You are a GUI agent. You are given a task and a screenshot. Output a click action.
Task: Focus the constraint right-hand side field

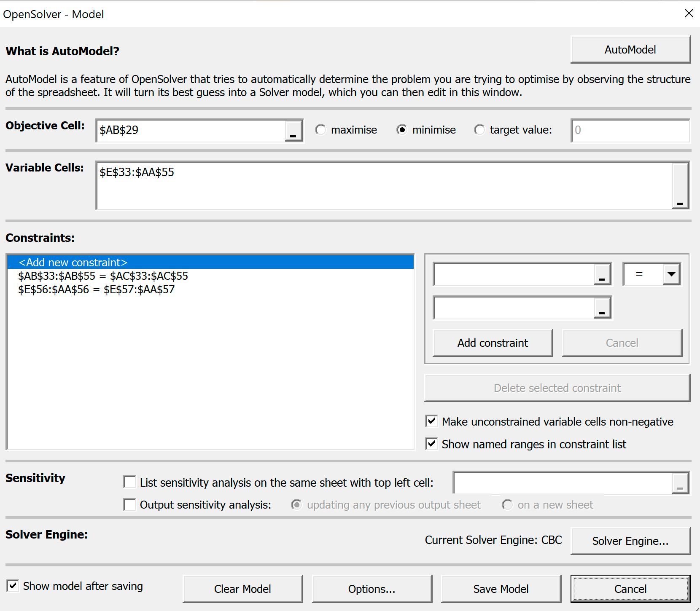point(514,308)
